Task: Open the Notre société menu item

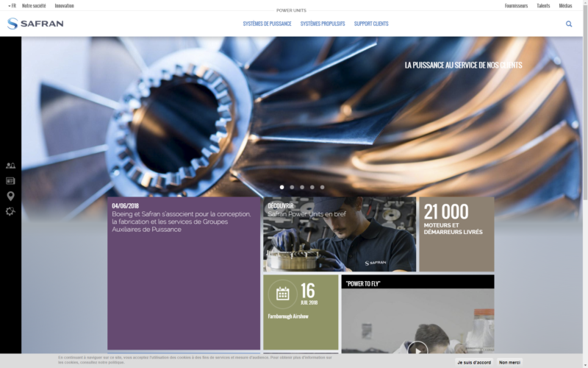Action: pos(34,5)
